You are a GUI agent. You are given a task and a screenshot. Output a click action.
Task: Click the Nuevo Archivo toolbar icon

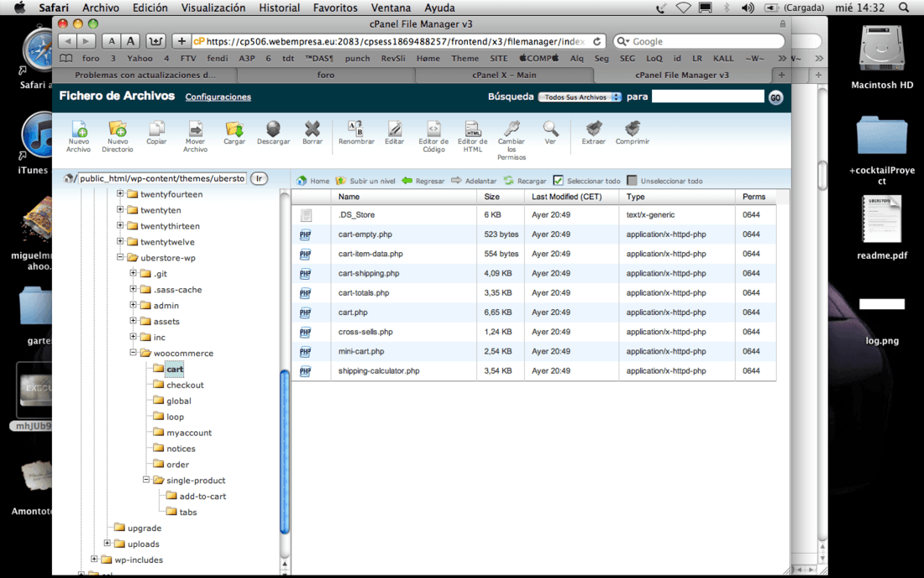click(x=78, y=136)
